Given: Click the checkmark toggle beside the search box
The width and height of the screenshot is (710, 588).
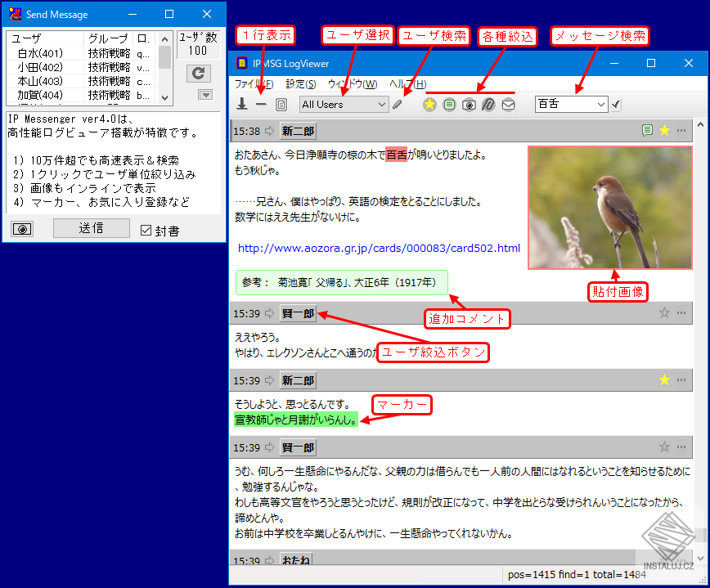Looking at the screenshot, I should (x=616, y=105).
